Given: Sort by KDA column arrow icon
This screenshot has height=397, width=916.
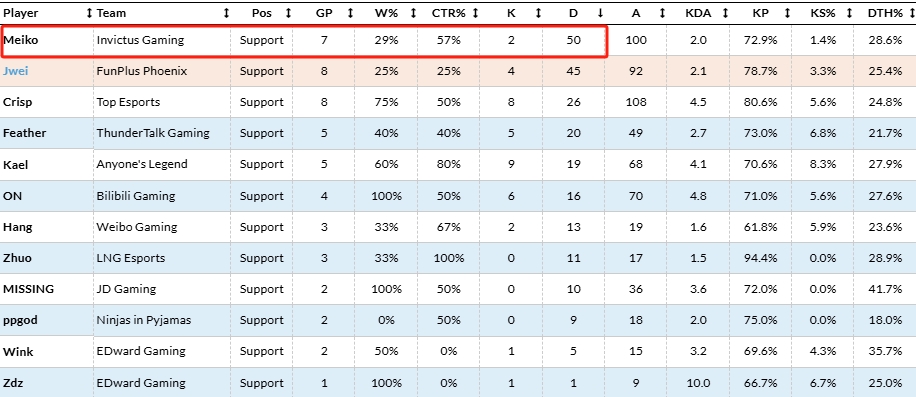Looking at the screenshot, I should click(x=725, y=13).
